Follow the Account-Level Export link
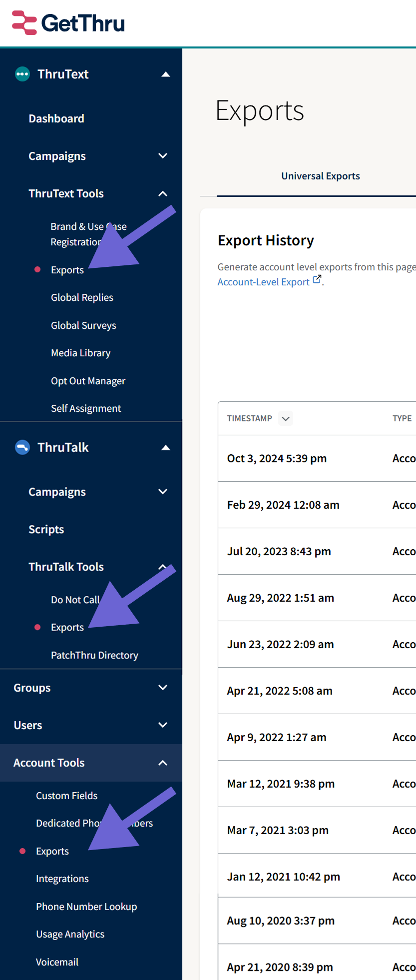Viewport: 416px width, 980px height. 263,282
